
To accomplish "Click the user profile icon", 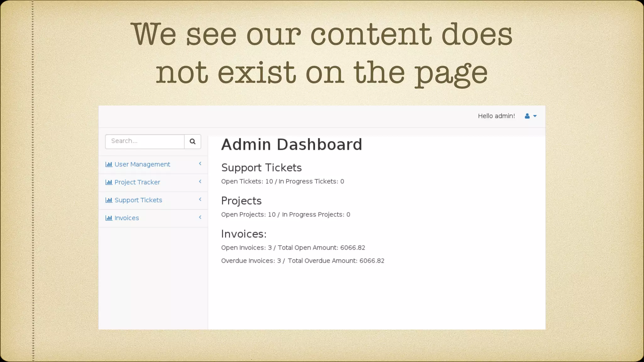I will 527,116.
